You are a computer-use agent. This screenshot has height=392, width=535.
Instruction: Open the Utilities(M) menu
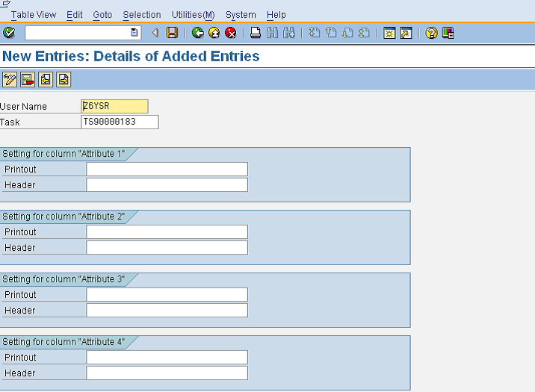point(193,15)
